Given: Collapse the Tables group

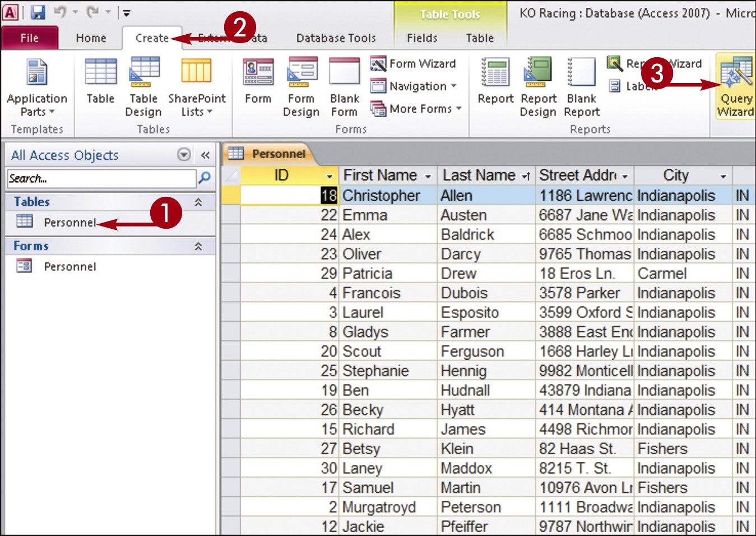Looking at the screenshot, I should pos(198,202).
